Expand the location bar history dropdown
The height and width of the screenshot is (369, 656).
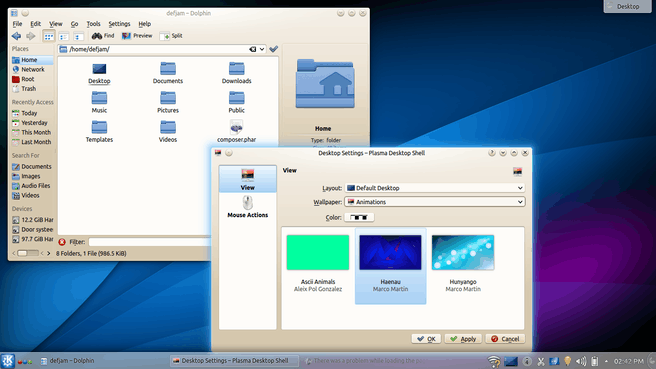point(262,49)
